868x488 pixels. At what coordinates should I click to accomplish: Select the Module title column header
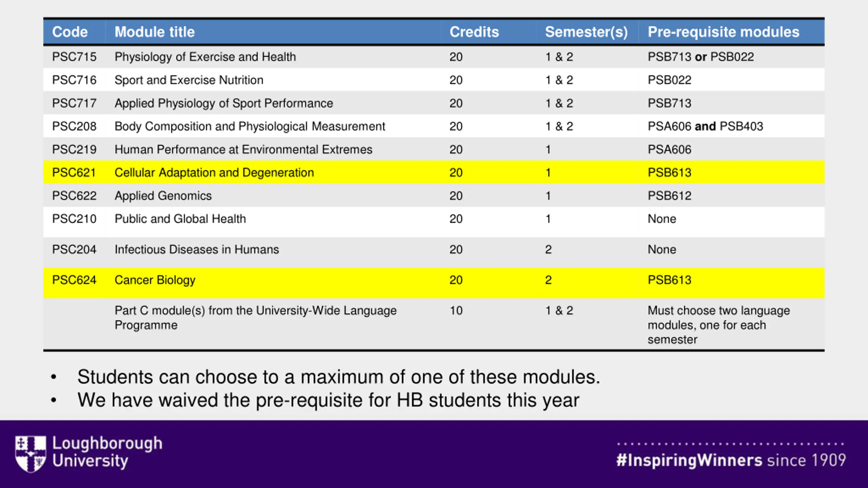[155, 32]
